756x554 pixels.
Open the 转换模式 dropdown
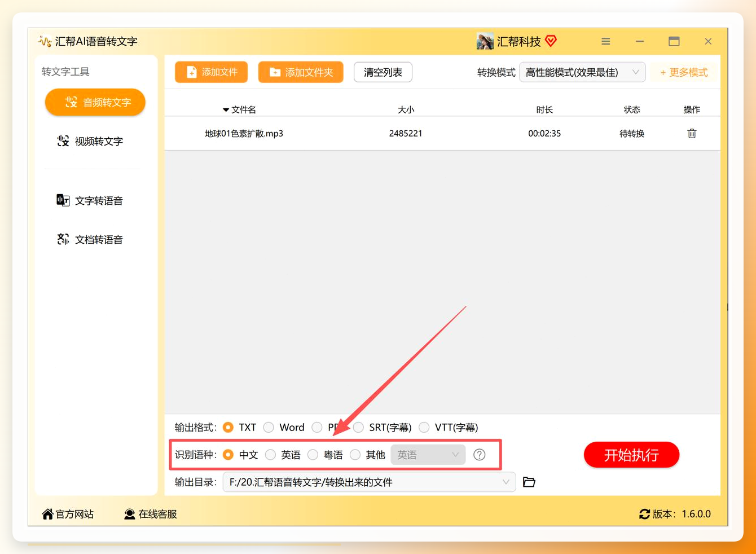582,72
